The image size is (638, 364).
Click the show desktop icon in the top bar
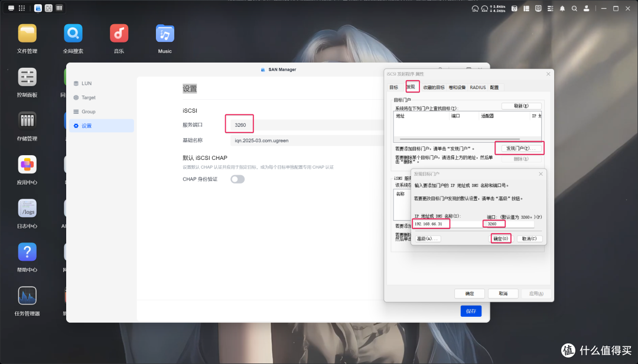coord(11,8)
